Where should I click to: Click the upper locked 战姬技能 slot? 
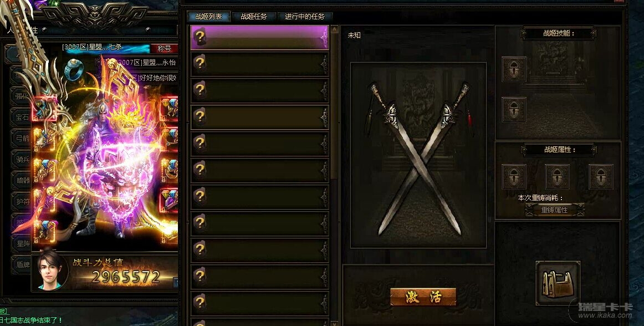[514, 69]
